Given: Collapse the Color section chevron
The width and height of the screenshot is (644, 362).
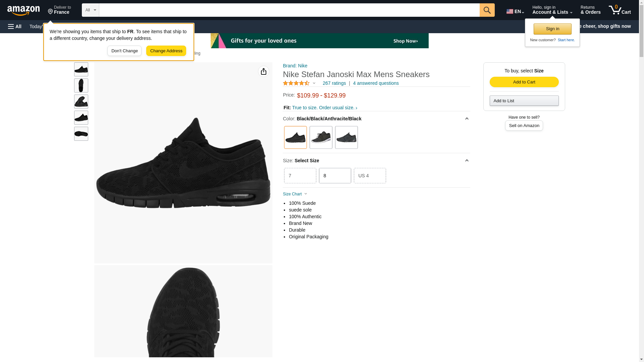Looking at the screenshot, I should tap(466, 119).
